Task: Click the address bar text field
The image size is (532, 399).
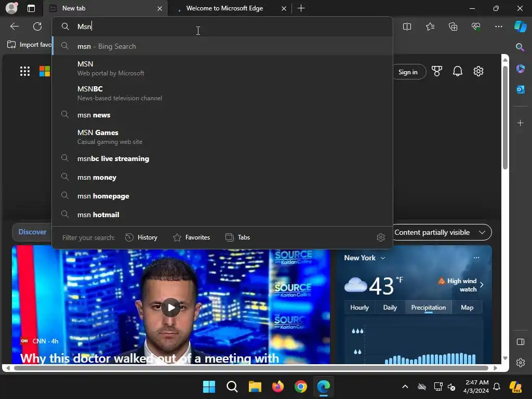Action: [x=222, y=26]
